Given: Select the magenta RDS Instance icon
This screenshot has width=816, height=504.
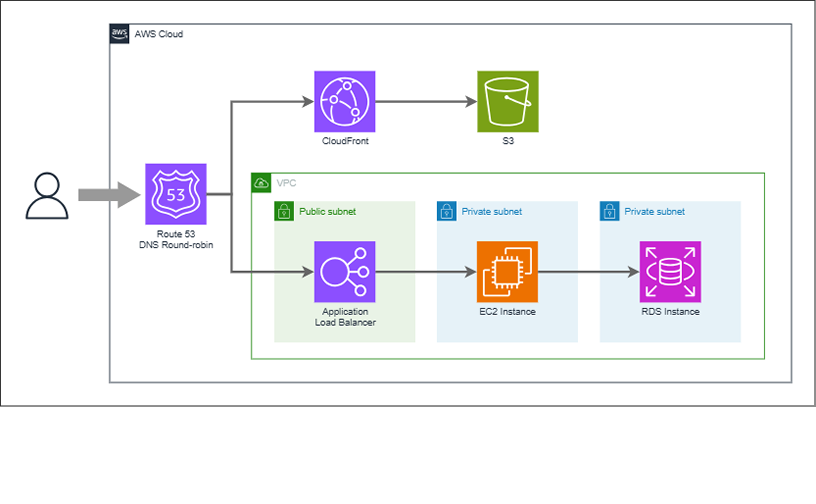Looking at the screenshot, I should click(670, 272).
